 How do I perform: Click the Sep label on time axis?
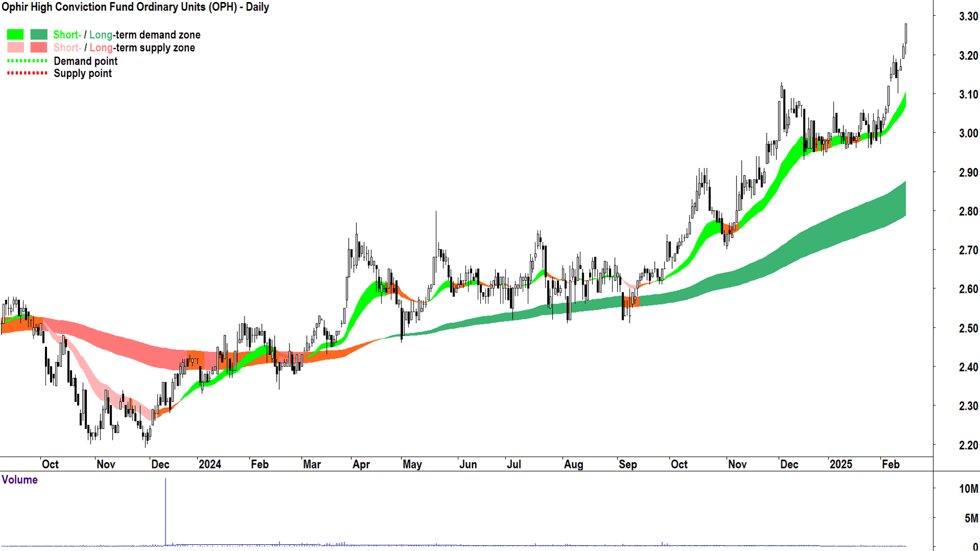(x=627, y=464)
